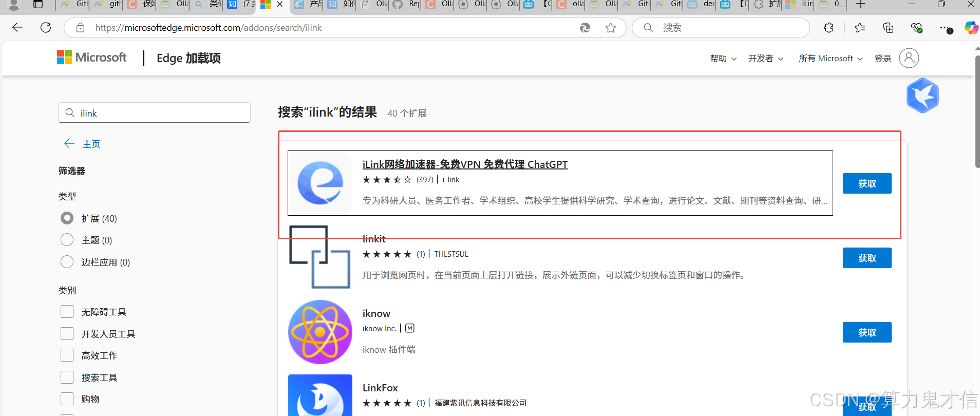This screenshot has width=980, height=416.
Task: Tick the 购物 category checkbox
Action: click(67, 399)
